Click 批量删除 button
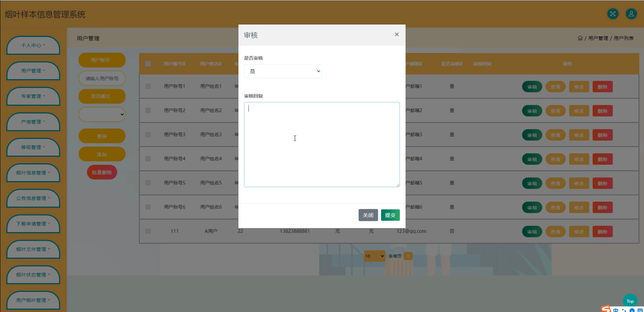 [102, 172]
